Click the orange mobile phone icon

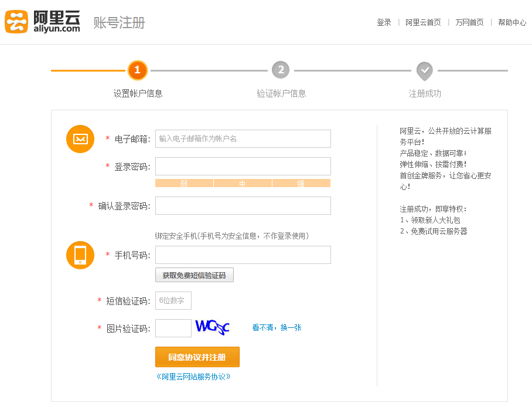[80, 255]
